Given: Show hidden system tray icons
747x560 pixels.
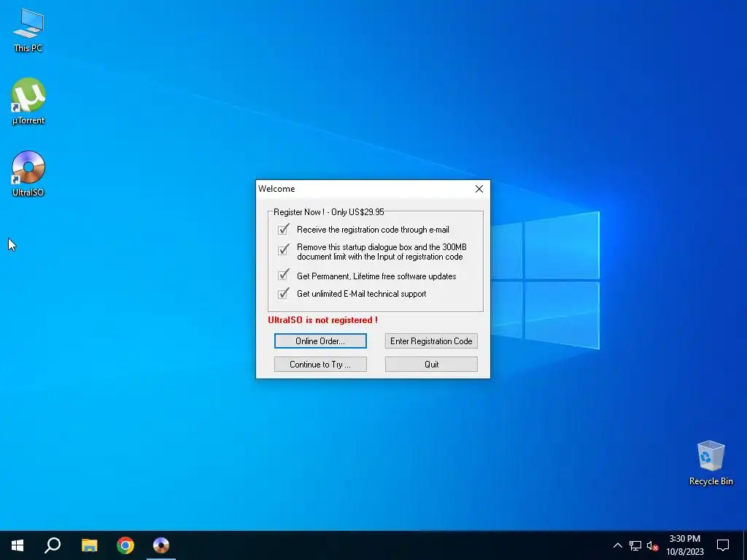Looking at the screenshot, I should point(617,545).
